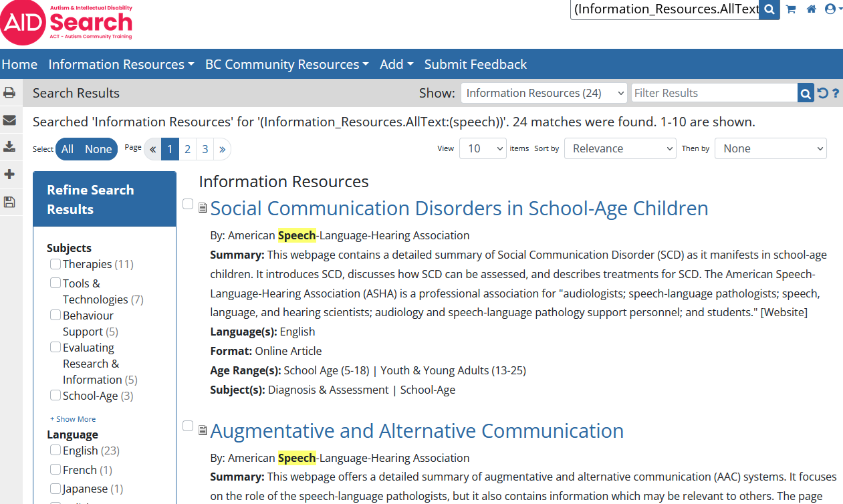Click the email envelope icon in sidebar

coord(9,120)
